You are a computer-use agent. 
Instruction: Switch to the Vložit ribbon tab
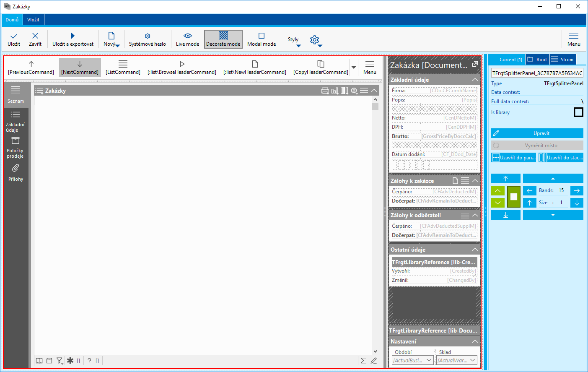(x=34, y=20)
